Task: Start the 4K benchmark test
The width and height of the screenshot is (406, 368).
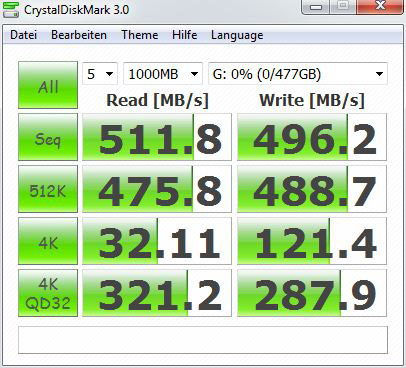Action: pyautogui.click(x=48, y=241)
